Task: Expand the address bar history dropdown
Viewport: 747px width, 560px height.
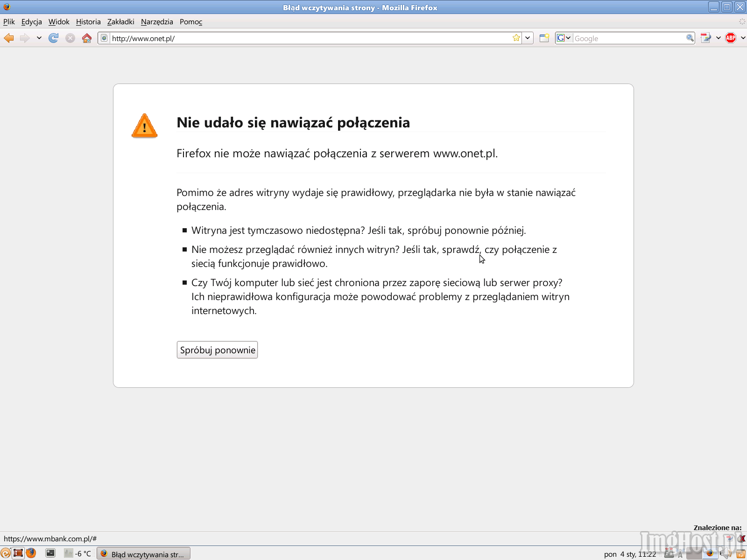Action: (528, 38)
